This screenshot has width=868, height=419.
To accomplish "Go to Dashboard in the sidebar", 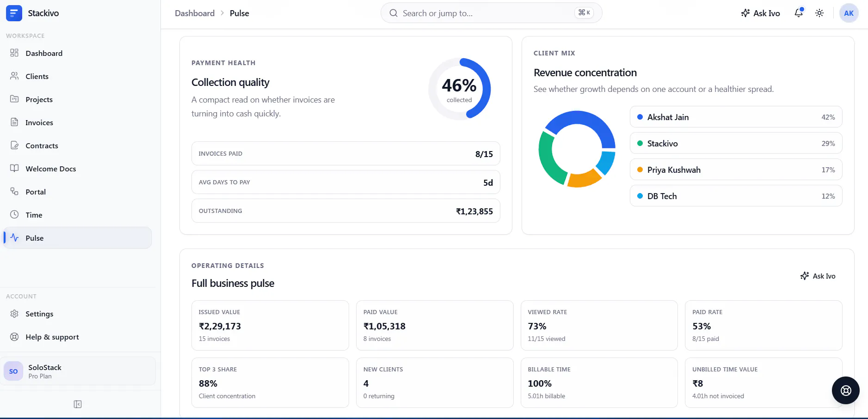I will (78, 53).
